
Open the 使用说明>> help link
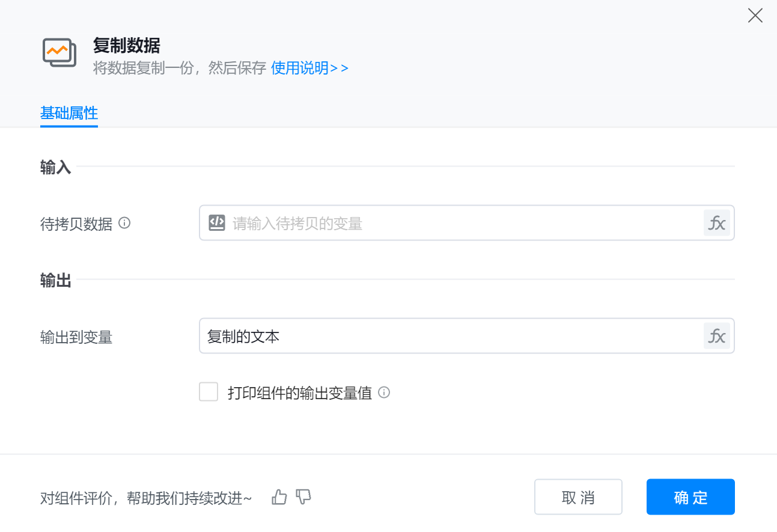coord(309,68)
